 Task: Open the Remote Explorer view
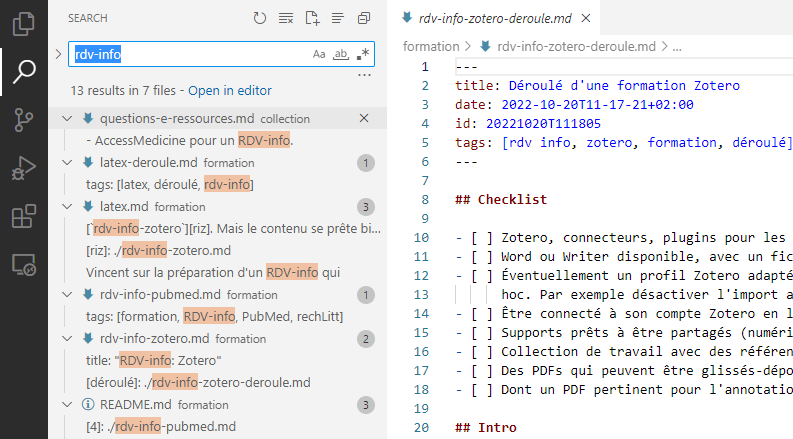24,265
